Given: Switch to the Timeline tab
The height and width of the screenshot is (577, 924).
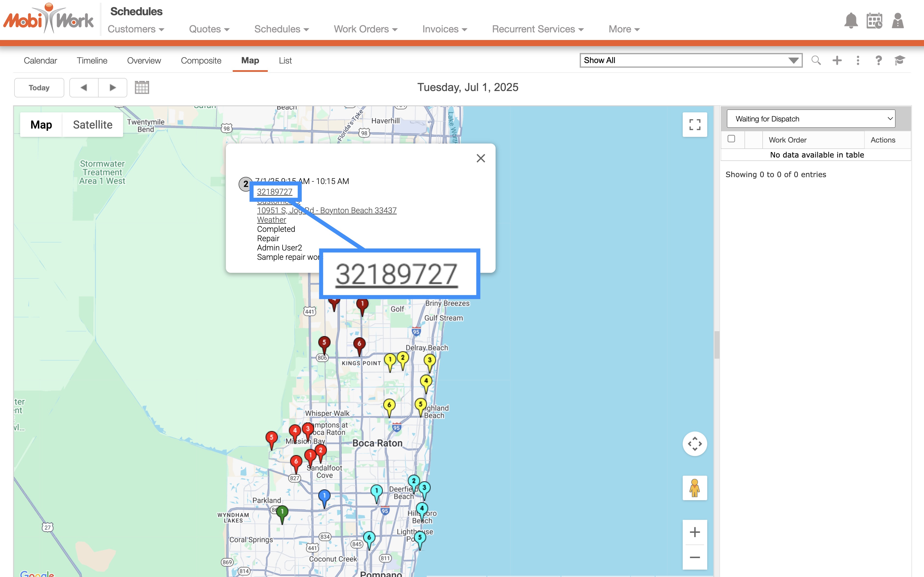Looking at the screenshot, I should (92, 61).
